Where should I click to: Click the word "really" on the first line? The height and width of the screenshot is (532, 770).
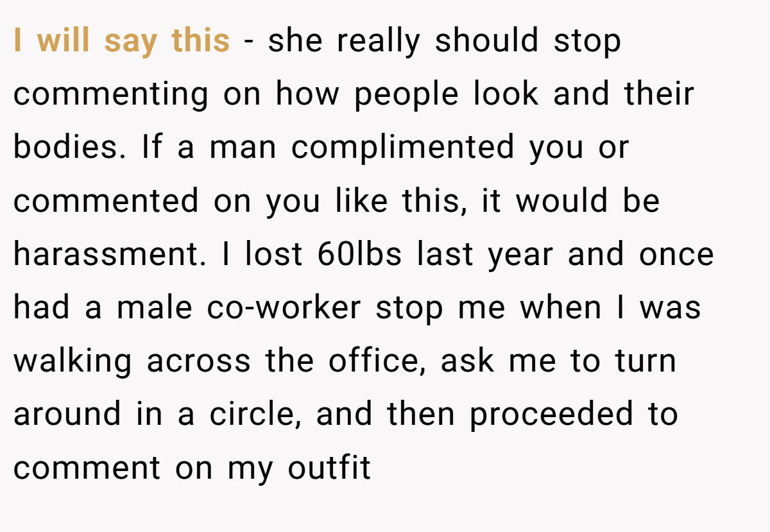click(x=378, y=42)
